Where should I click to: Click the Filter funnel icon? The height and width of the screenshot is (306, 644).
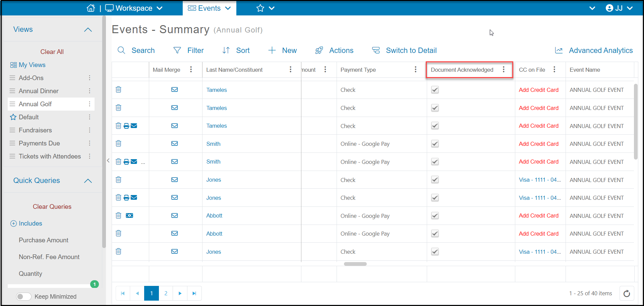177,50
